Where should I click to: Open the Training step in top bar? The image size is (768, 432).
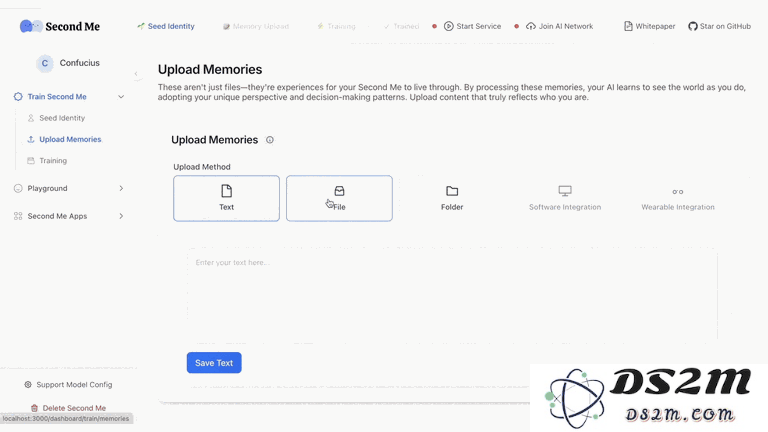click(336, 26)
